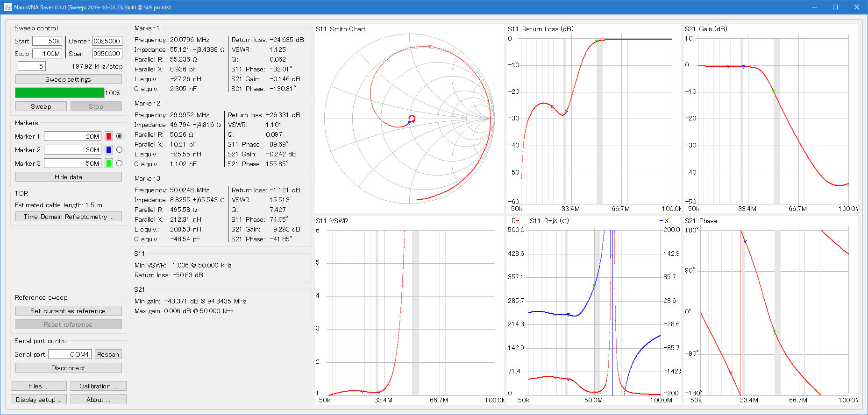Click the S11 Min VSWR reading

(x=183, y=265)
